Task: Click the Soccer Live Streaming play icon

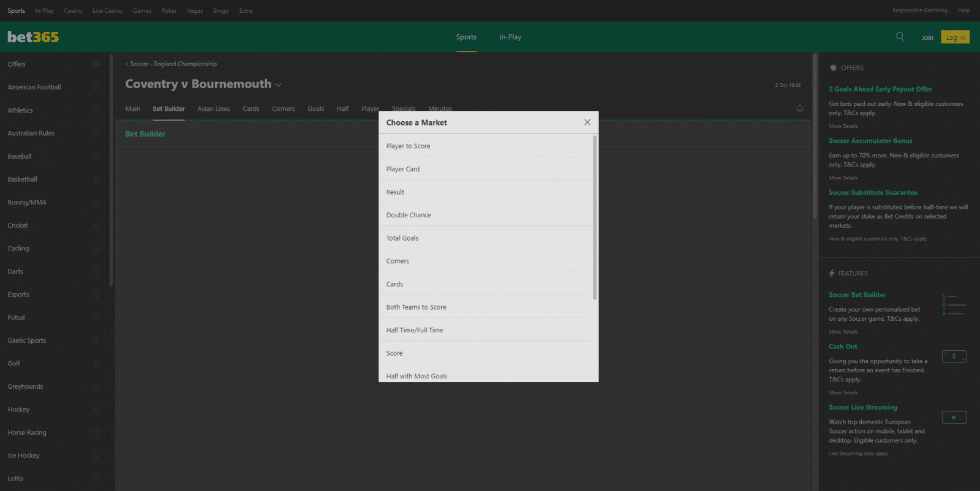Action: tap(954, 418)
